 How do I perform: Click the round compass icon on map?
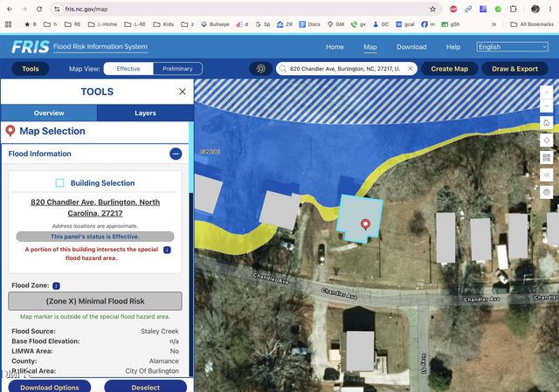tap(547, 192)
